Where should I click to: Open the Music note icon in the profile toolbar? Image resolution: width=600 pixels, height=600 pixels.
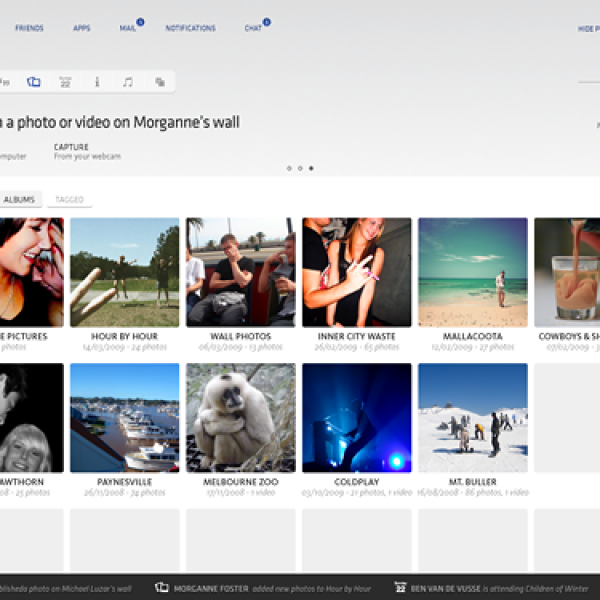point(128,82)
